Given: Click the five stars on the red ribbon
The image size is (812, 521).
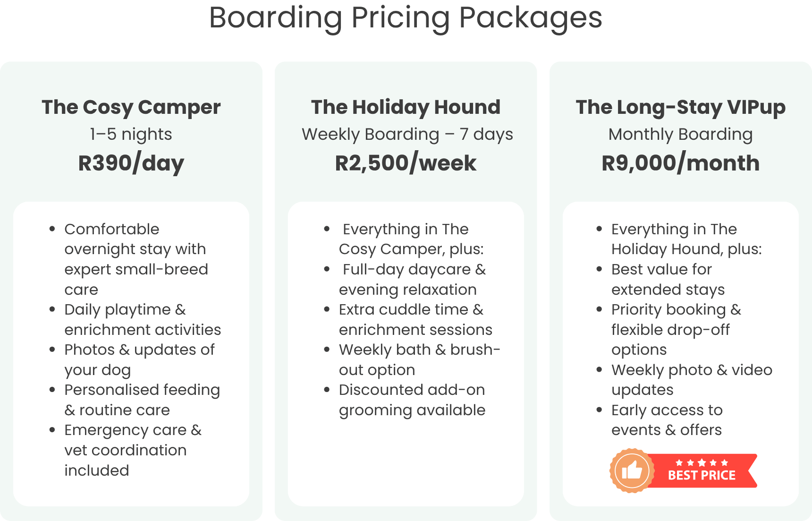Looking at the screenshot, I should pos(702,463).
